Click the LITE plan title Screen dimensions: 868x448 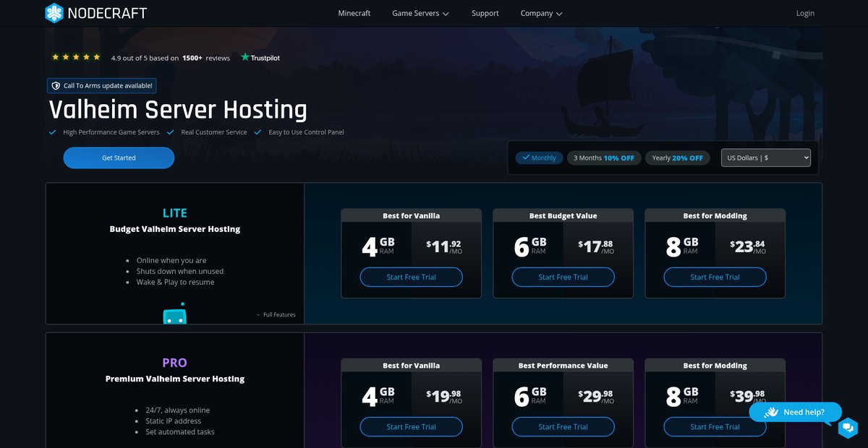(x=175, y=213)
